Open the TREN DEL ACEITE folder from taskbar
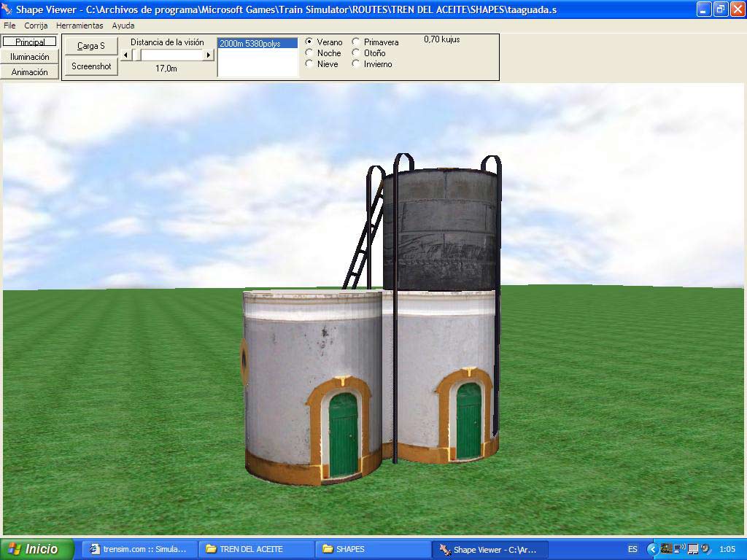 [255, 549]
